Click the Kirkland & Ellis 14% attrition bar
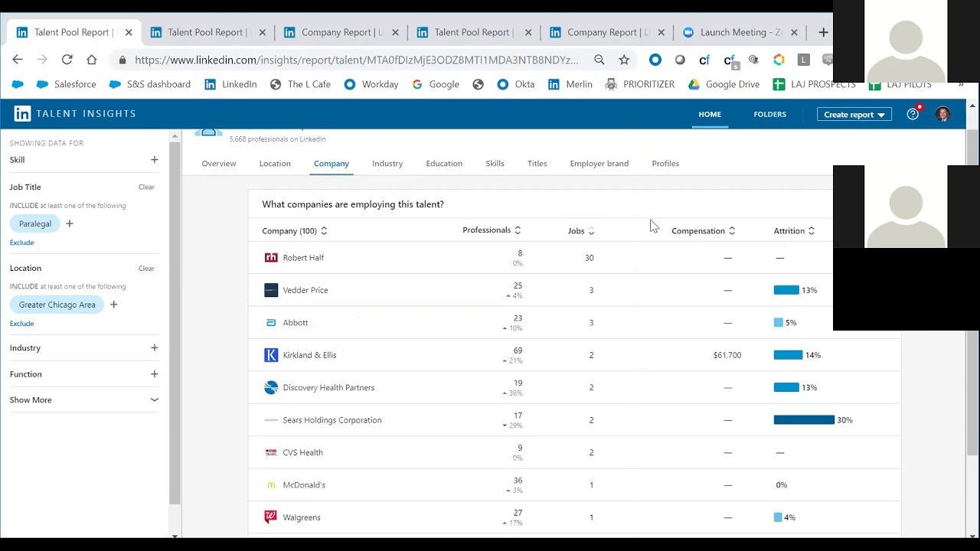 click(x=788, y=355)
